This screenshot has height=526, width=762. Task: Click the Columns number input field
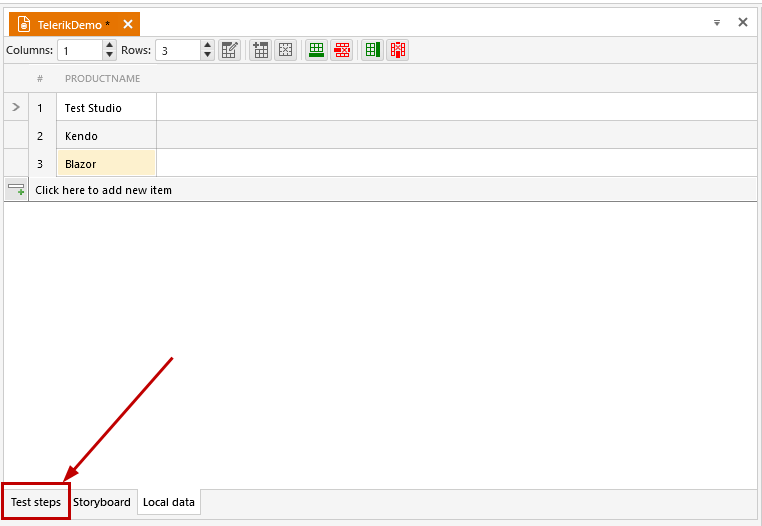tap(81, 51)
